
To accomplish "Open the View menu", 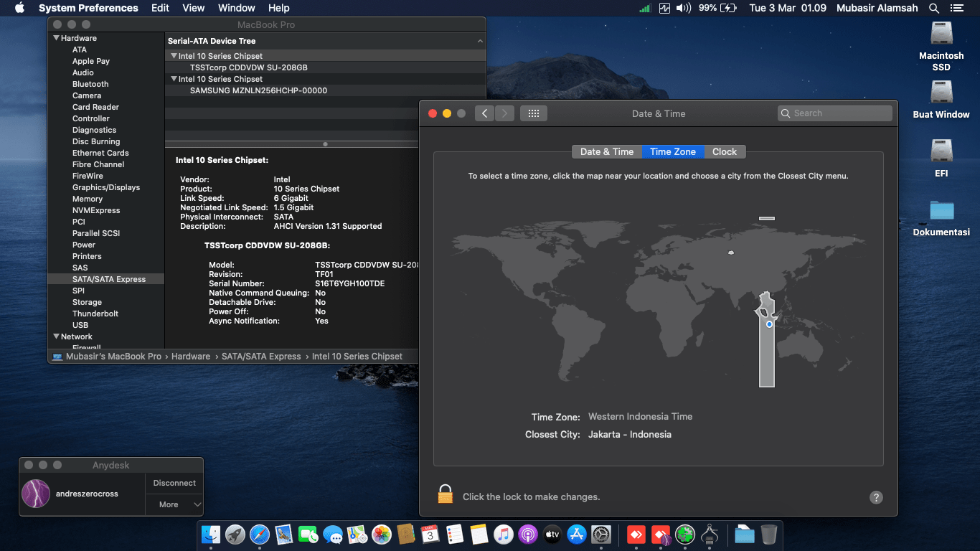I will pos(194,8).
